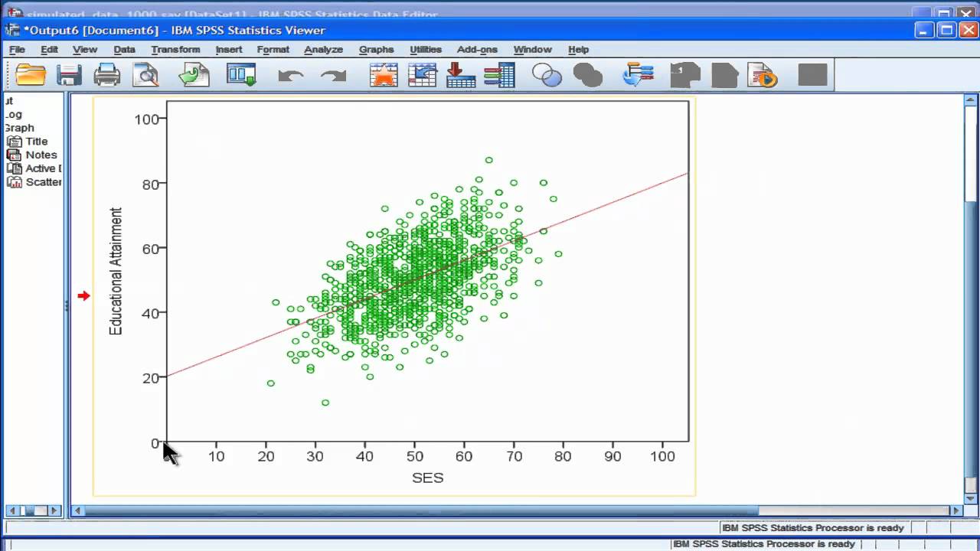Select the Notes item in the outline

tap(41, 155)
